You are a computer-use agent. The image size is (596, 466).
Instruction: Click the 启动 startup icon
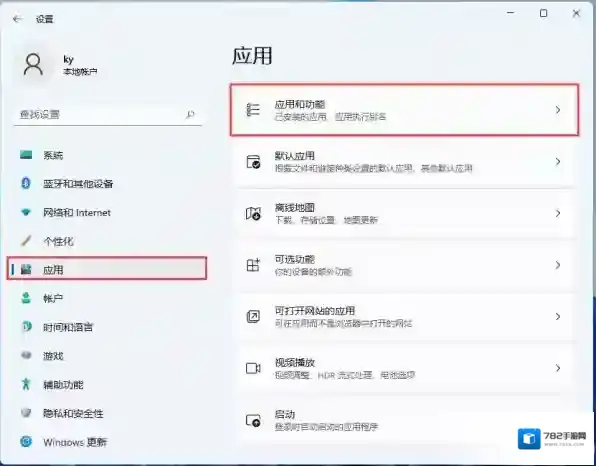point(253,420)
